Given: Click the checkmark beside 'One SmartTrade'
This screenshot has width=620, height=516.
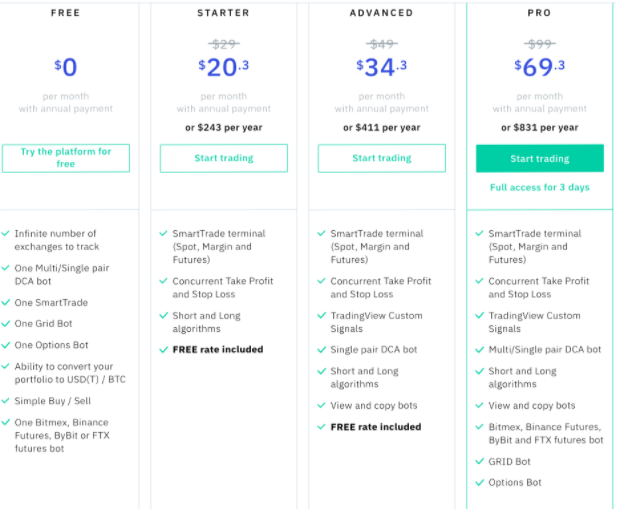Looking at the screenshot, I should (x=5, y=303).
